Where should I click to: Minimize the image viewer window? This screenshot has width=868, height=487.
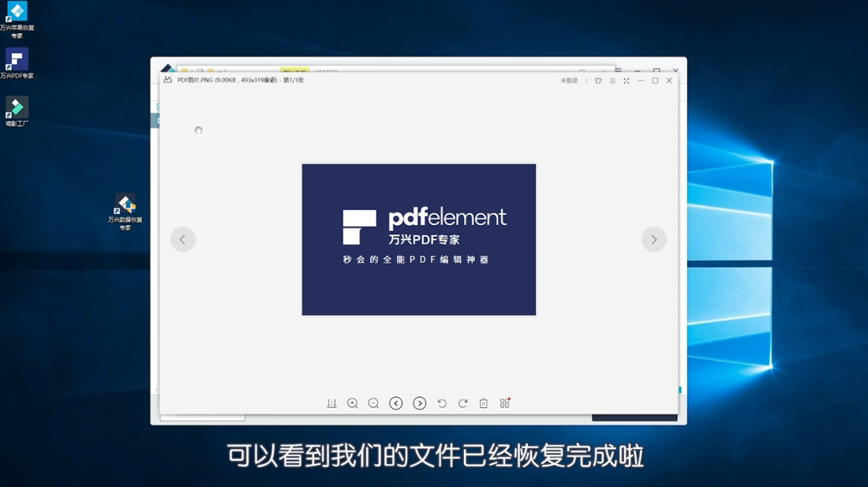tap(641, 81)
